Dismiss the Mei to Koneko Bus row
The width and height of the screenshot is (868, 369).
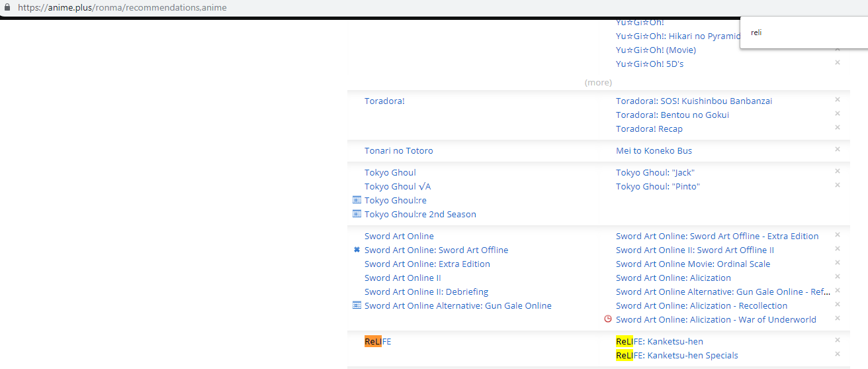838,149
